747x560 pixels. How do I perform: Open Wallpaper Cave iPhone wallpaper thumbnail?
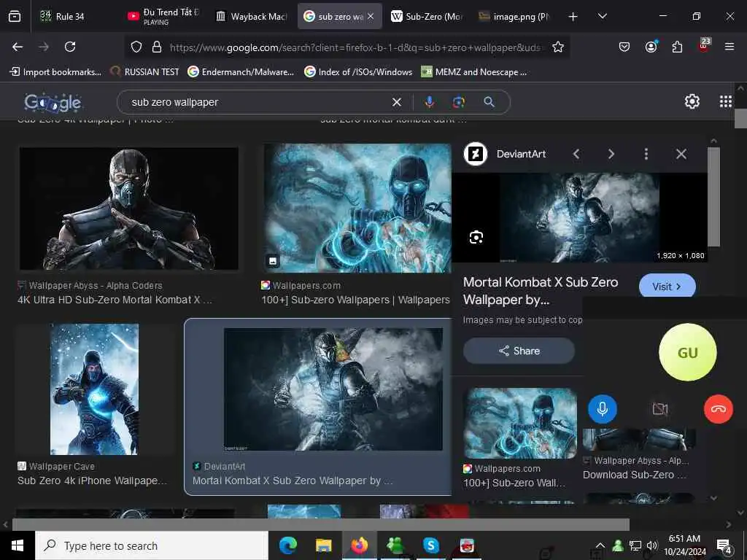pos(94,389)
